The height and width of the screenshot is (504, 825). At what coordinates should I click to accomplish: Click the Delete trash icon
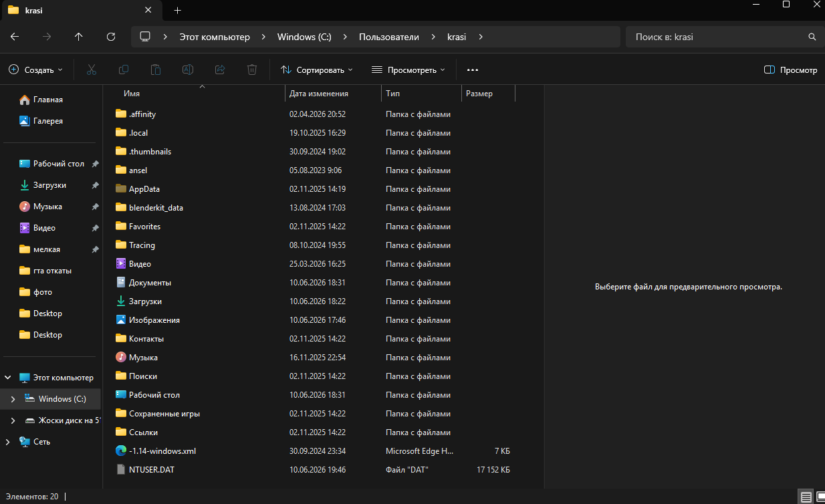(x=252, y=70)
